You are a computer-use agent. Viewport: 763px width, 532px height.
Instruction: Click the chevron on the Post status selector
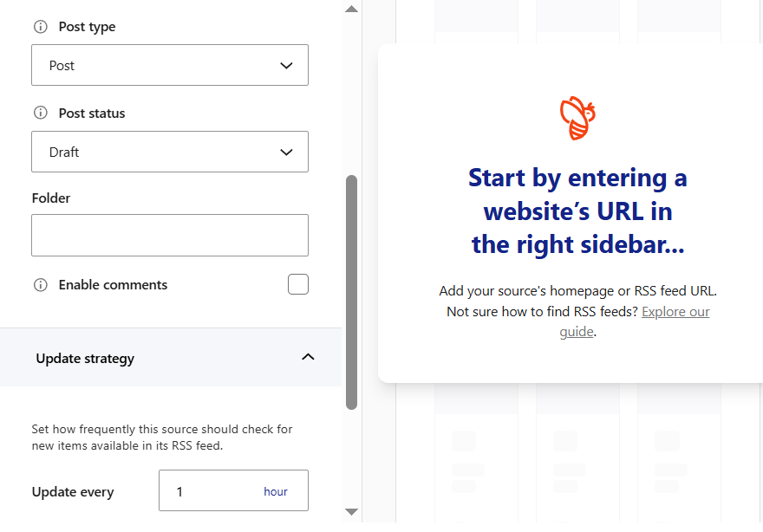point(286,152)
